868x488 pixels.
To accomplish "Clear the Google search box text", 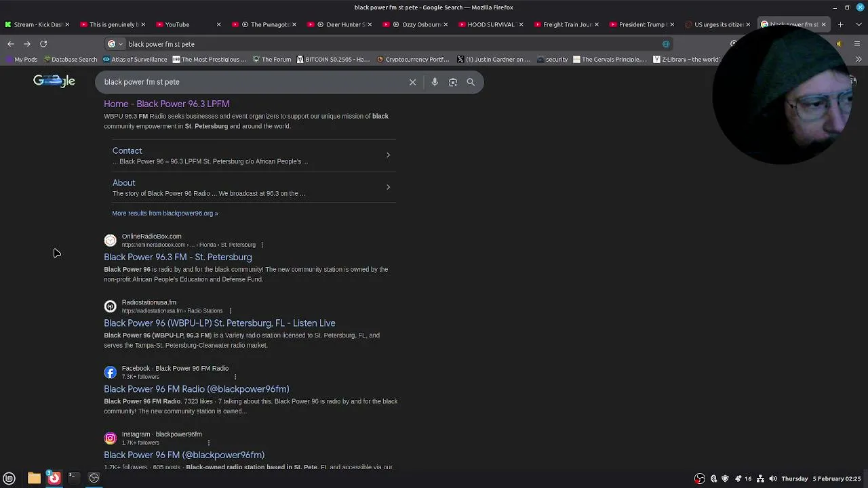I will point(412,82).
